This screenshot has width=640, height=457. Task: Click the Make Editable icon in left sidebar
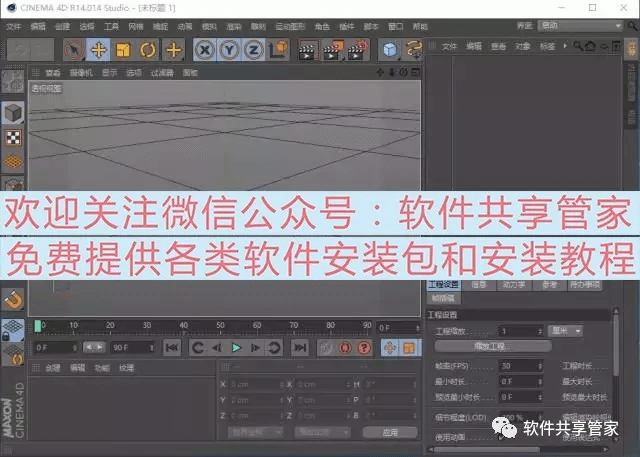(x=13, y=81)
